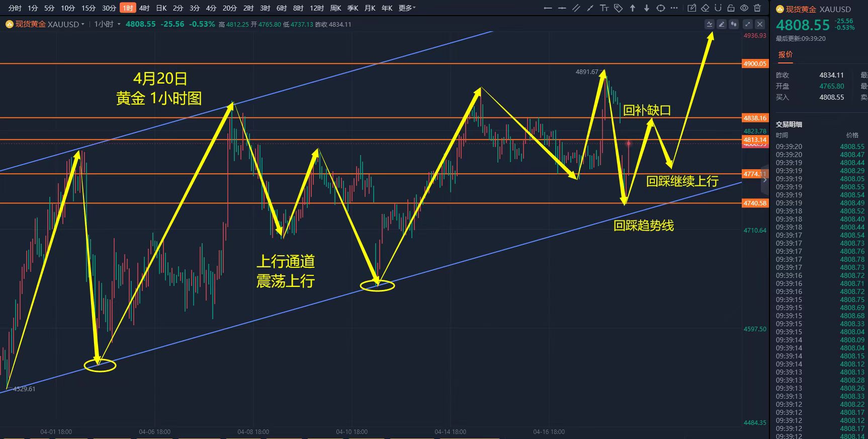Image resolution: width=868 pixels, height=439 pixels.
Task: Click the 买入 value 4808.55
Action: (x=832, y=97)
